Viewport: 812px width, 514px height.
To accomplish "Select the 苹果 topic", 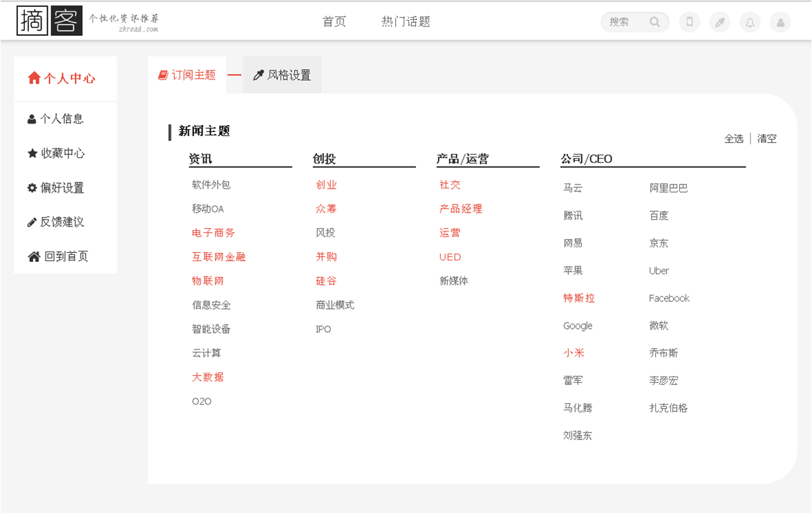I will (x=573, y=270).
